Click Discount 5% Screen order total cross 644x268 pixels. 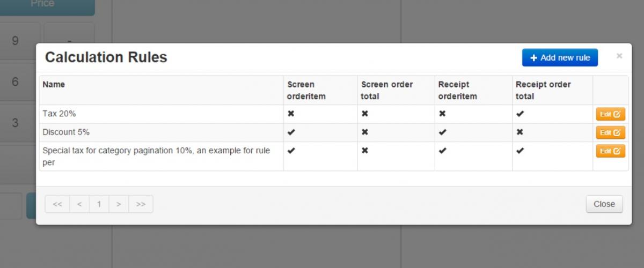(365, 132)
